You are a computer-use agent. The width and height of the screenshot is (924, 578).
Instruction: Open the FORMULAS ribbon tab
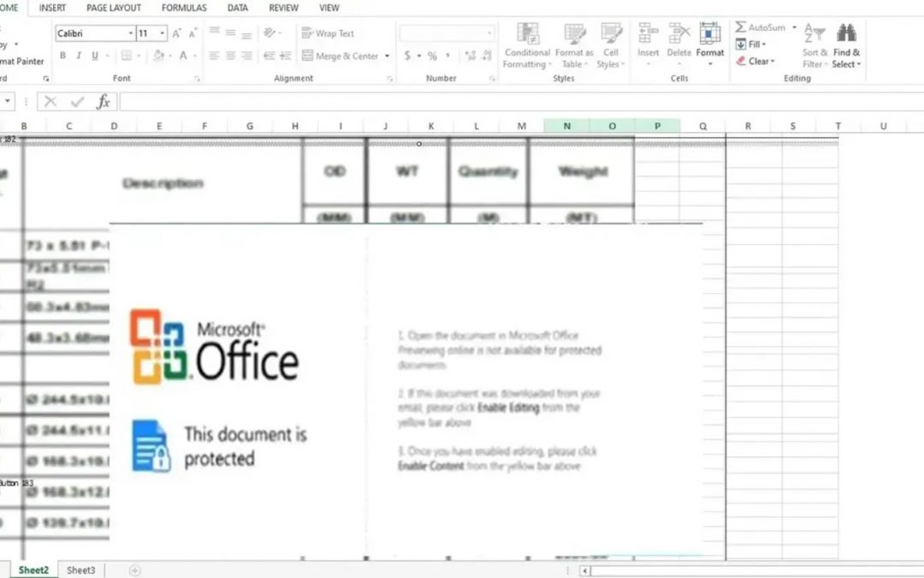pyautogui.click(x=184, y=8)
